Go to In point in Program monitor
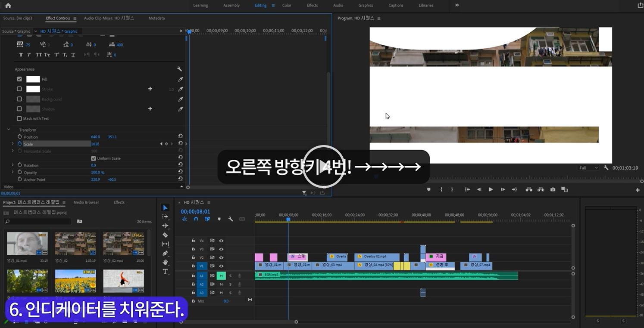Viewport: 644px width, 328px height. [x=467, y=189]
